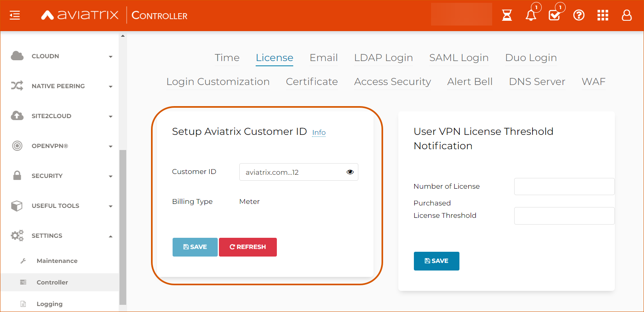Expand the CloudN menu arrow
Image resolution: width=644 pixels, height=312 pixels.
(111, 57)
